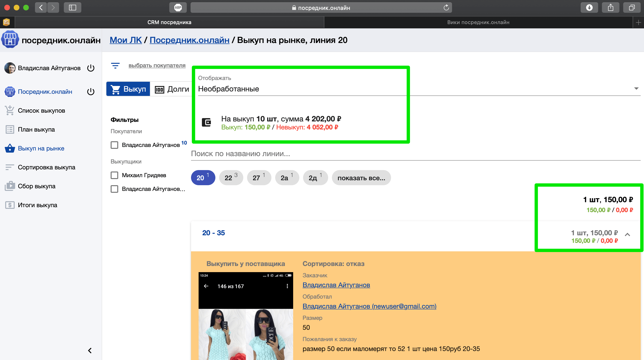
Task: Click the AdBlock ABP toolbar icon
Action: 178,8
